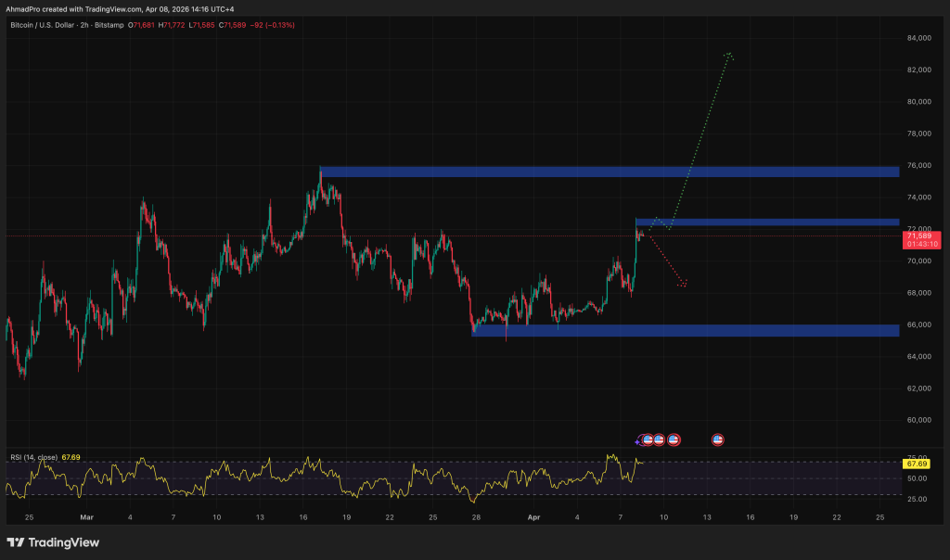Select the green dotted projection arrowhead
This screenshot has height=560, width=950.
729,56
